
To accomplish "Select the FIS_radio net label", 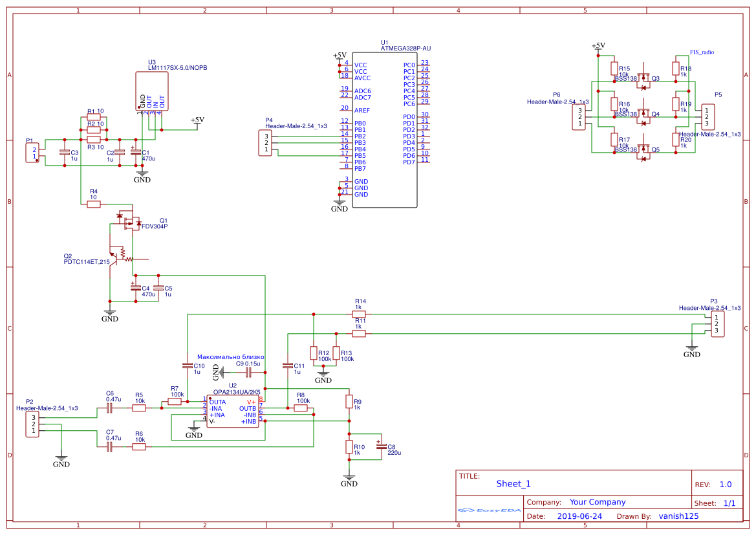I will point(702,52).
